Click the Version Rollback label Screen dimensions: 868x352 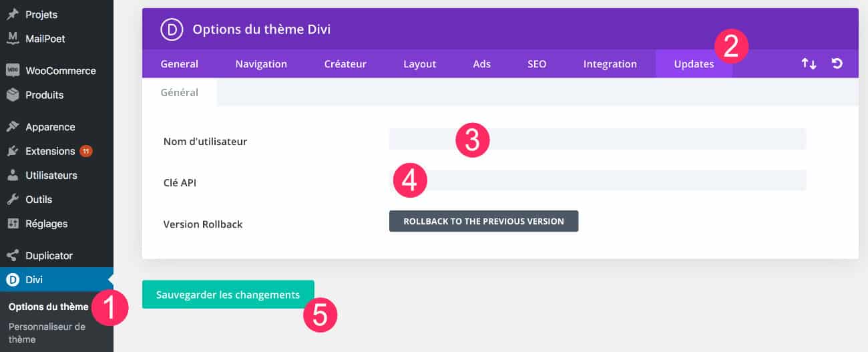click(203, 224)
